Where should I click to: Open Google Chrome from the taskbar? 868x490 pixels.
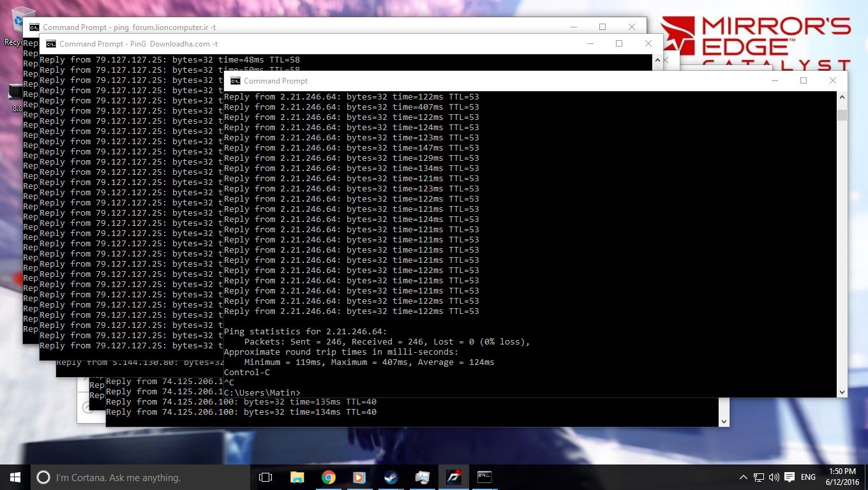[x=328, y=477]
